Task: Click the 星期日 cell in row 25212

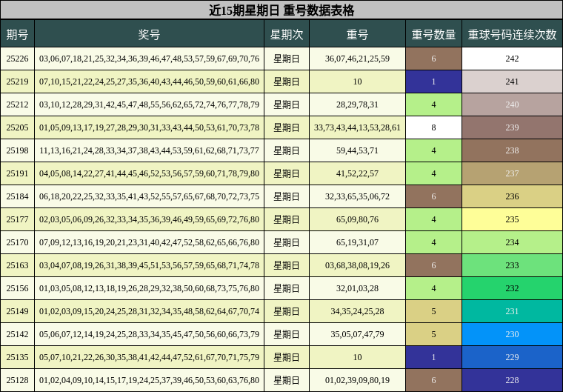Action: coord(287,104)
